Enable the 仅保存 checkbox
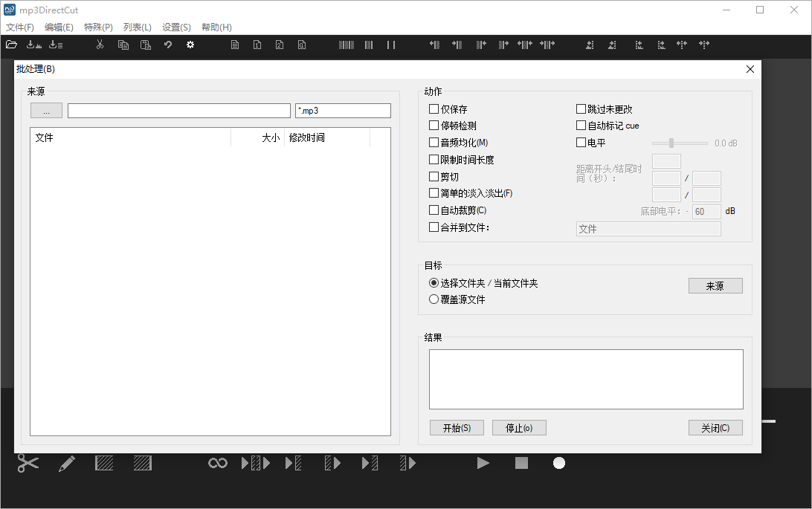Image resolution: width=812 pixels, height=509 pixels. 433,108
